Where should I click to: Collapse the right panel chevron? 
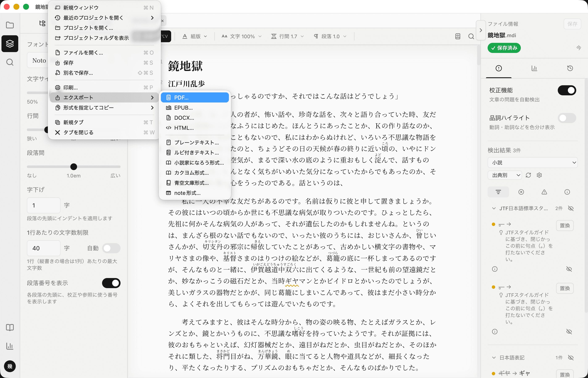[x=480, y=30]
